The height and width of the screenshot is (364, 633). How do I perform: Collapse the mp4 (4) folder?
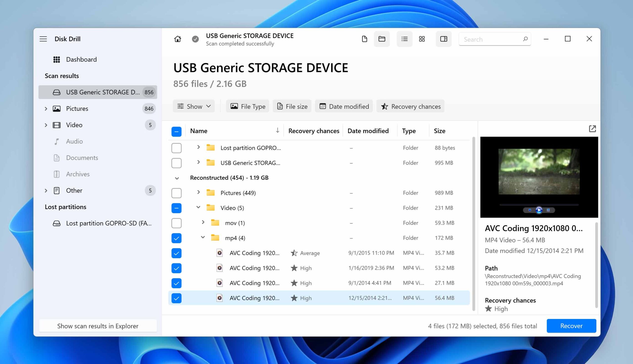[203, 237]
